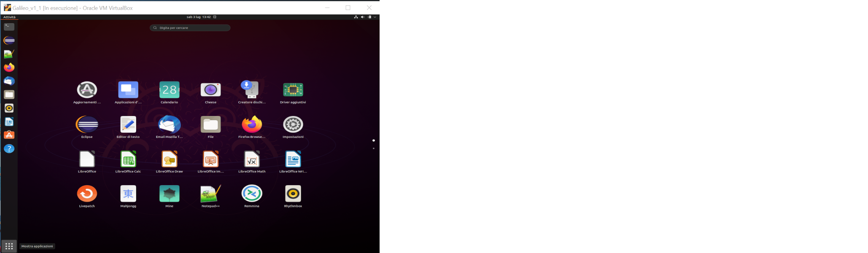This screenshot has width=868, height=253.
Task: Click the network icon in top bar
Action: [356, 17]
